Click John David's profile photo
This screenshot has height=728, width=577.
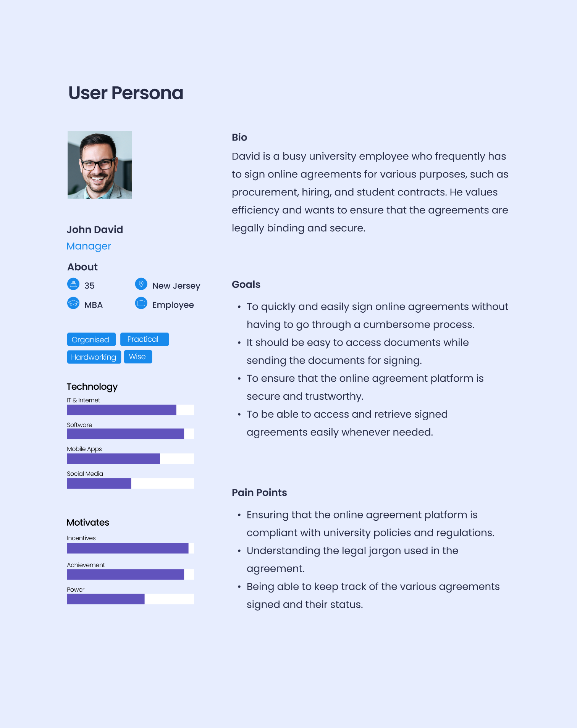100,165
